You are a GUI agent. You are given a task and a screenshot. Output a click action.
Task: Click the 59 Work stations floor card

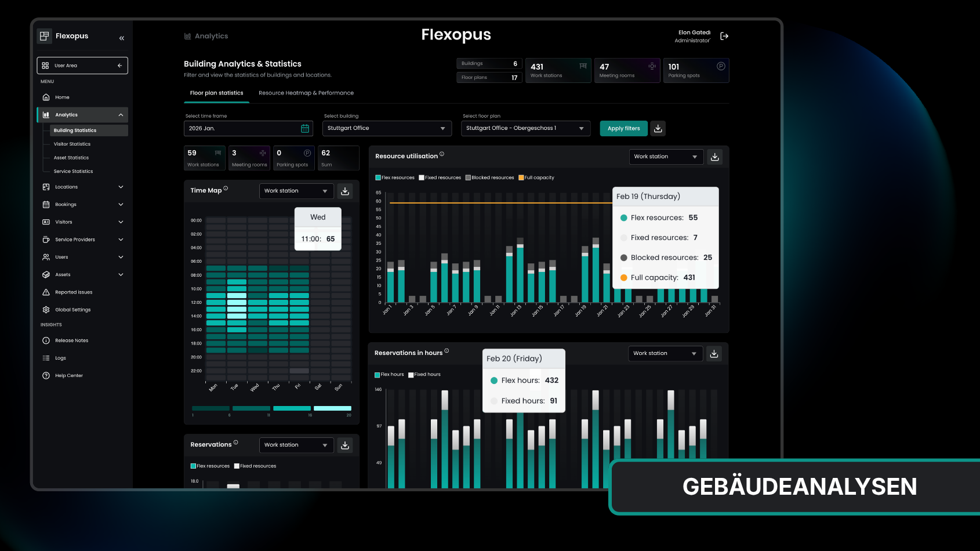tap(205, 158)
